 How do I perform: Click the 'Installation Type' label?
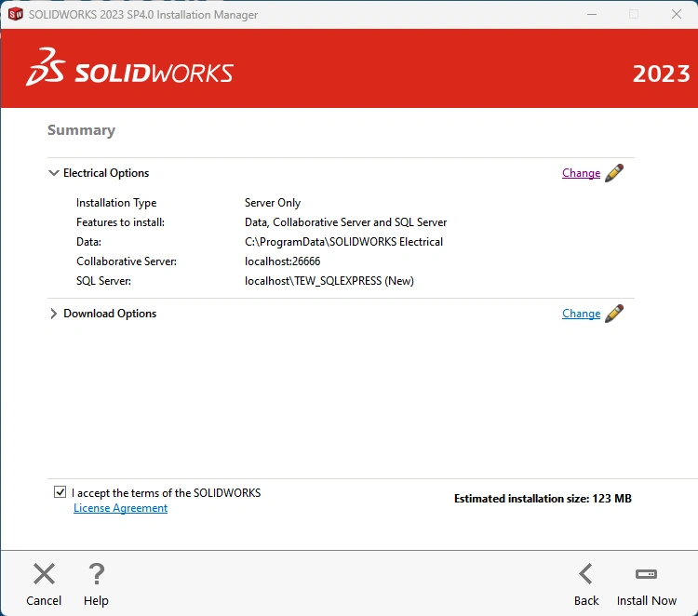pos(116,203)
